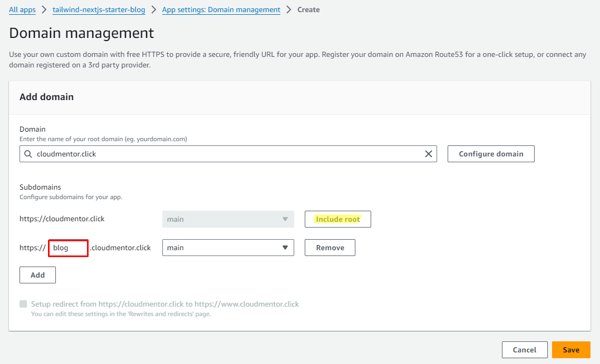This screenshot has height=364, width=600.
Task: Toggle the Setup redirect to www checkbox
Action: (x=23, y=304)
